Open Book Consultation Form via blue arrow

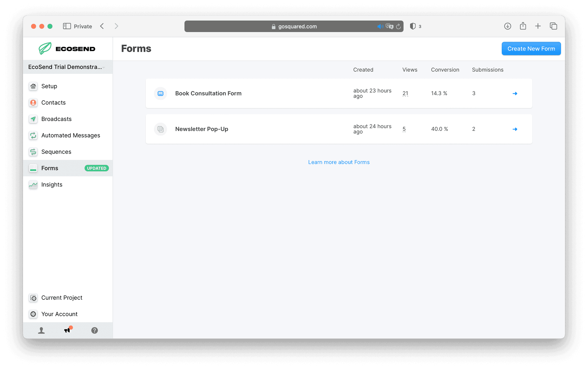click(x=515, y=93)
